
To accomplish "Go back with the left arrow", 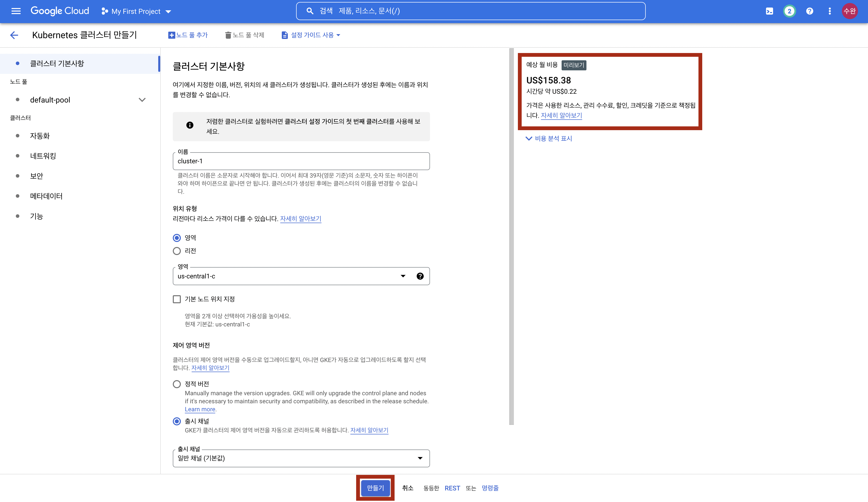I will click(14, 35).
